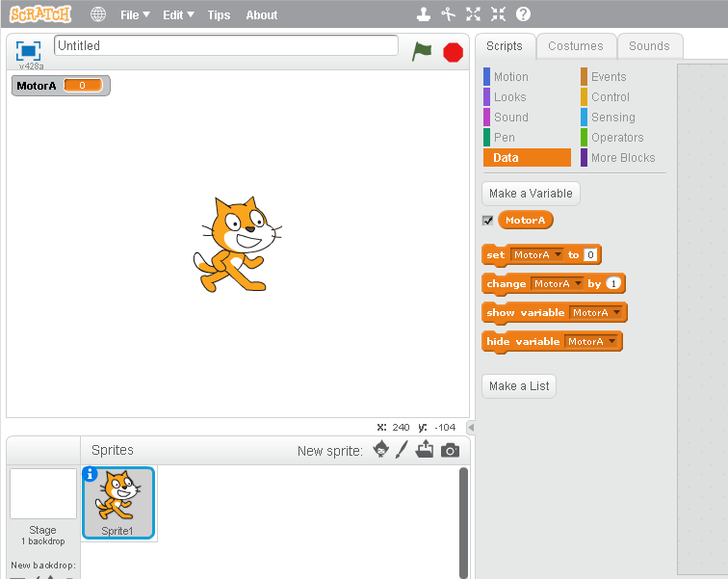
Task: Open the variable dropdown in the change block
Action: (558, 283)
